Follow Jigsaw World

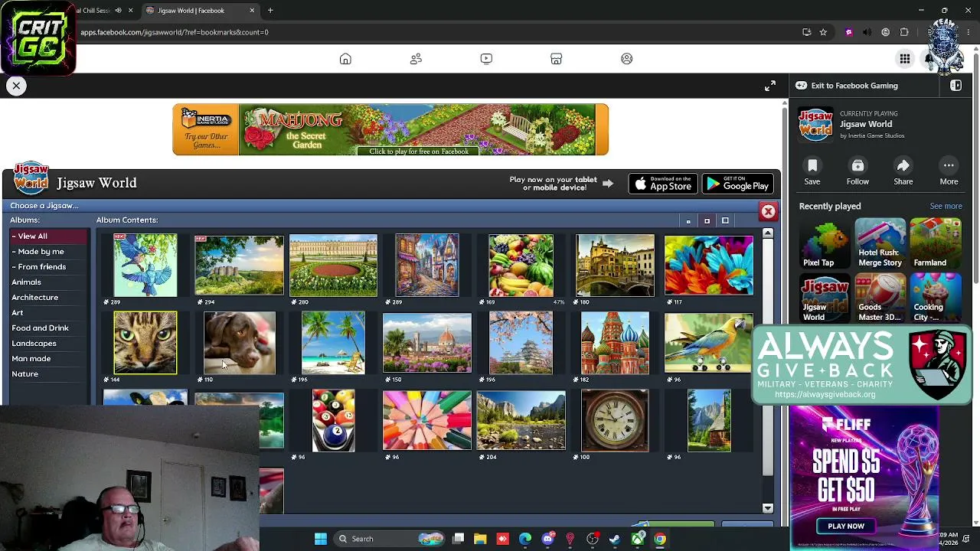click(x=857, y=166)
